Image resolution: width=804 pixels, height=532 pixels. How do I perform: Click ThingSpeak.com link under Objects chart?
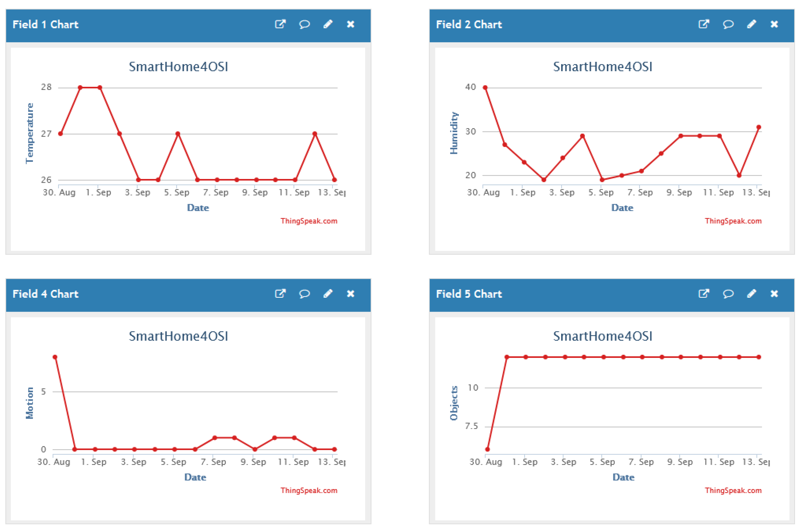pos(733,490)
